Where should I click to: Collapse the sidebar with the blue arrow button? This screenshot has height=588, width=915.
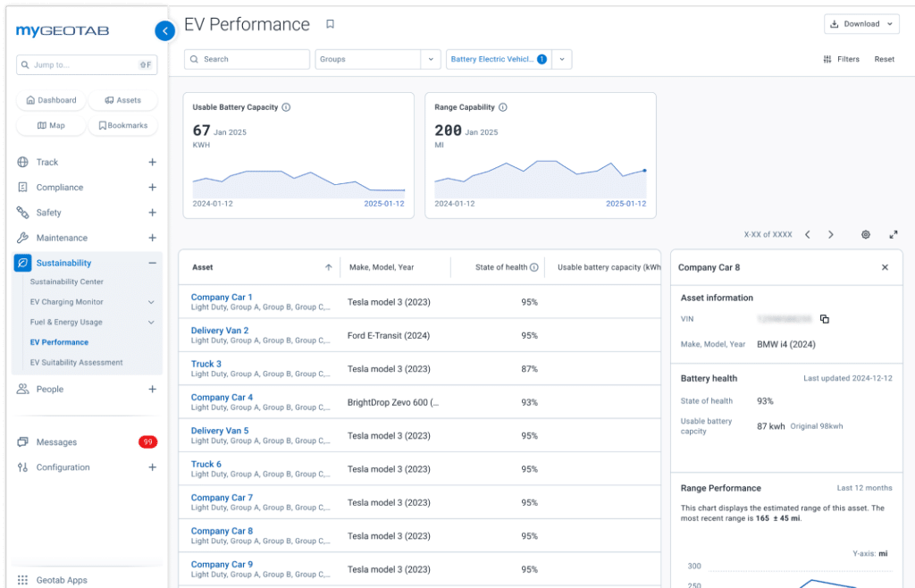[164, 31]
